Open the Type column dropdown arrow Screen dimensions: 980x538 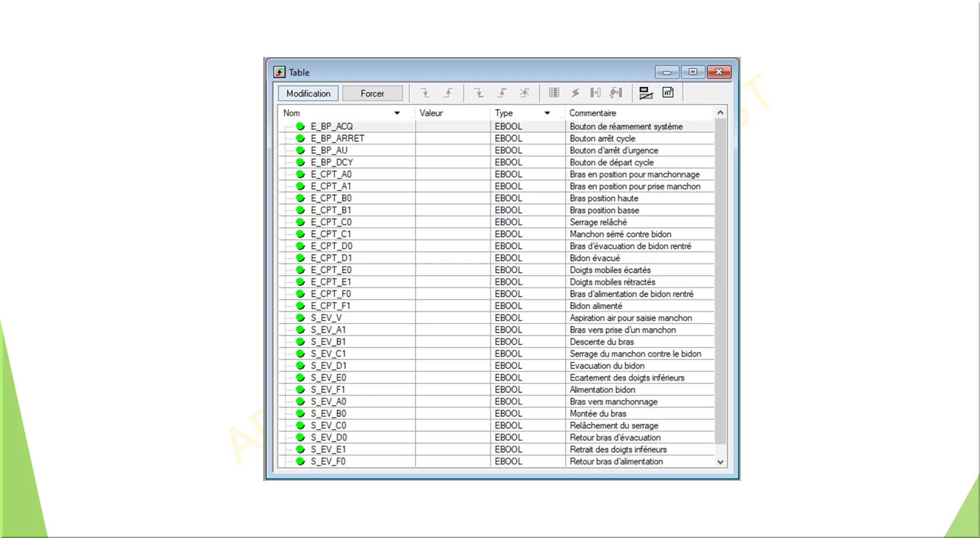pos(547,113)
